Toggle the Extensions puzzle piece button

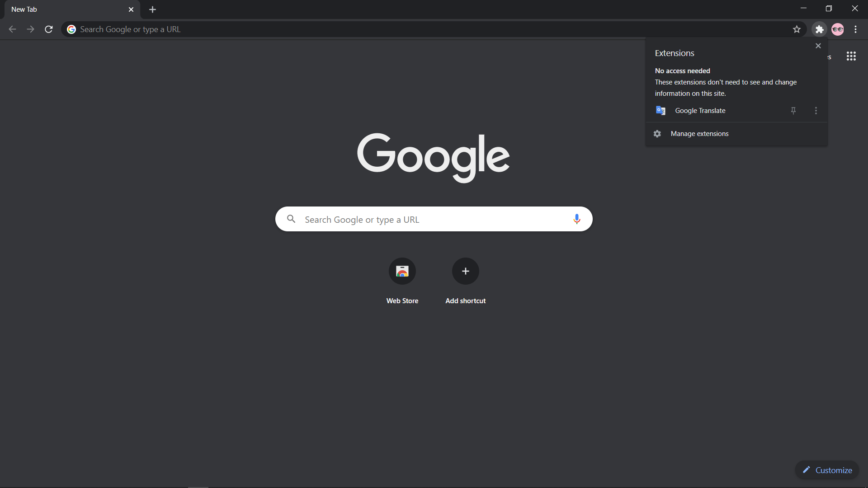819,29
